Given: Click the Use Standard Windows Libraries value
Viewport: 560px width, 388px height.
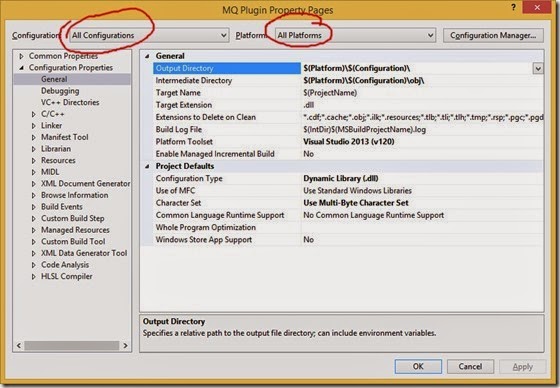Looking at the screenshot, I should tap(357, 190).
